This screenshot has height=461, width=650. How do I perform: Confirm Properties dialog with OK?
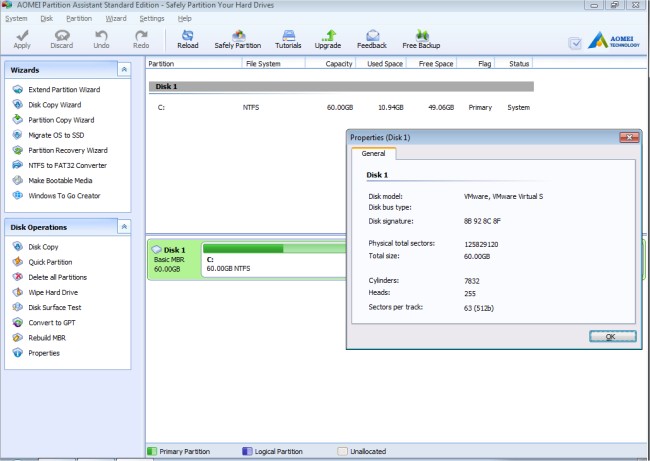click(x=613, y=336)
